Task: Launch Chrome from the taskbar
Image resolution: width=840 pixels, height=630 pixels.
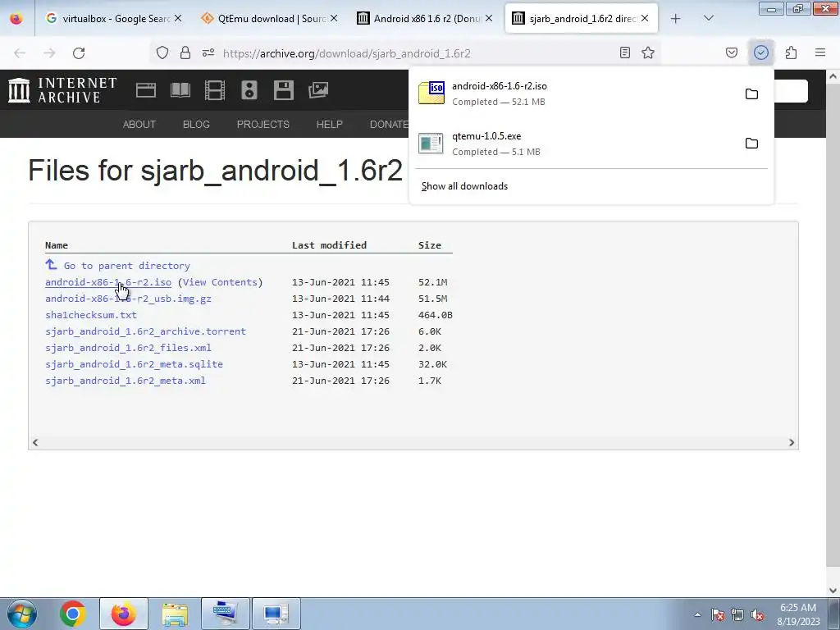Action: tap(73, 614)
